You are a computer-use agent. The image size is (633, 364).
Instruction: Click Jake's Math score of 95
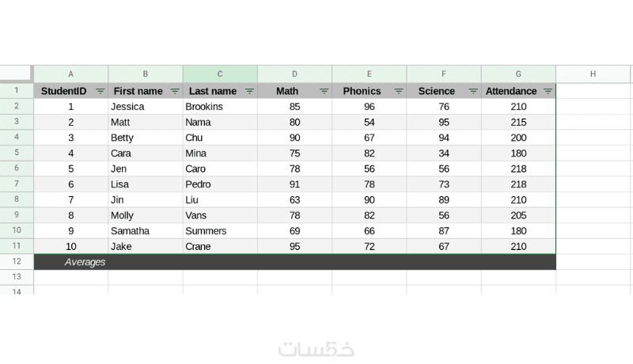[x=294, y=246]
